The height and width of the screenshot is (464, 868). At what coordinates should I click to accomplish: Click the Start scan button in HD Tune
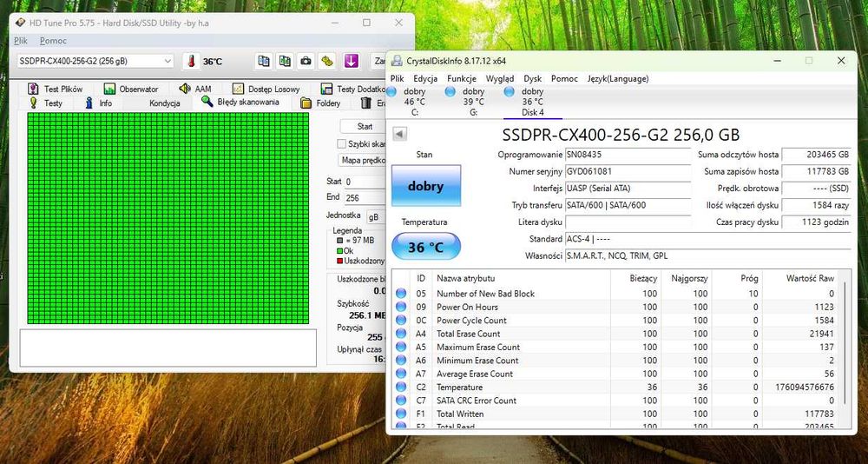364,126
